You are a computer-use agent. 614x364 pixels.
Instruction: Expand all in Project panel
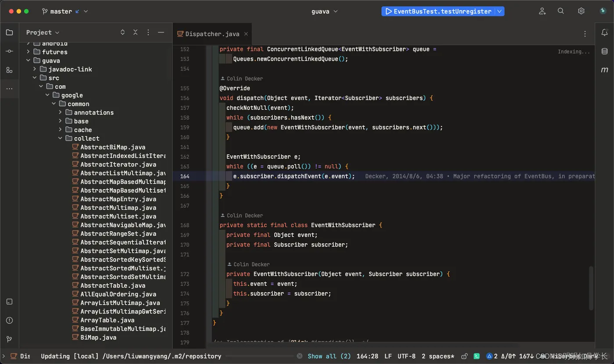[122, 32]
